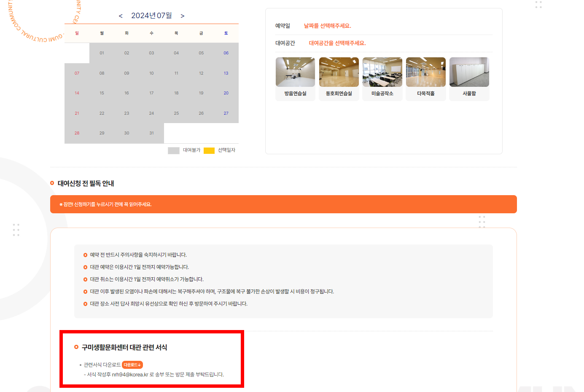The width and height of the screenshot is (584, 392).
Task: Click the 미술공작소 label
Action: (382, 94)
